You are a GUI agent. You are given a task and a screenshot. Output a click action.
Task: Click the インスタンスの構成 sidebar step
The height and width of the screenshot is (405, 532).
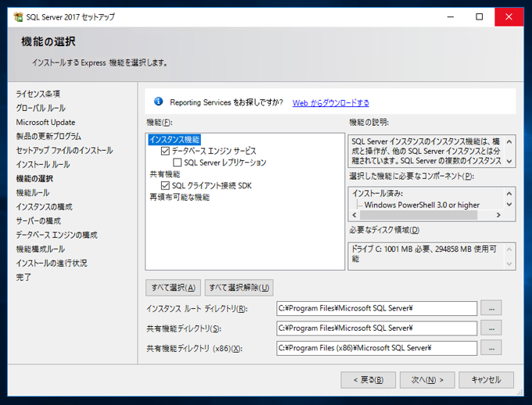pos(44,206)
